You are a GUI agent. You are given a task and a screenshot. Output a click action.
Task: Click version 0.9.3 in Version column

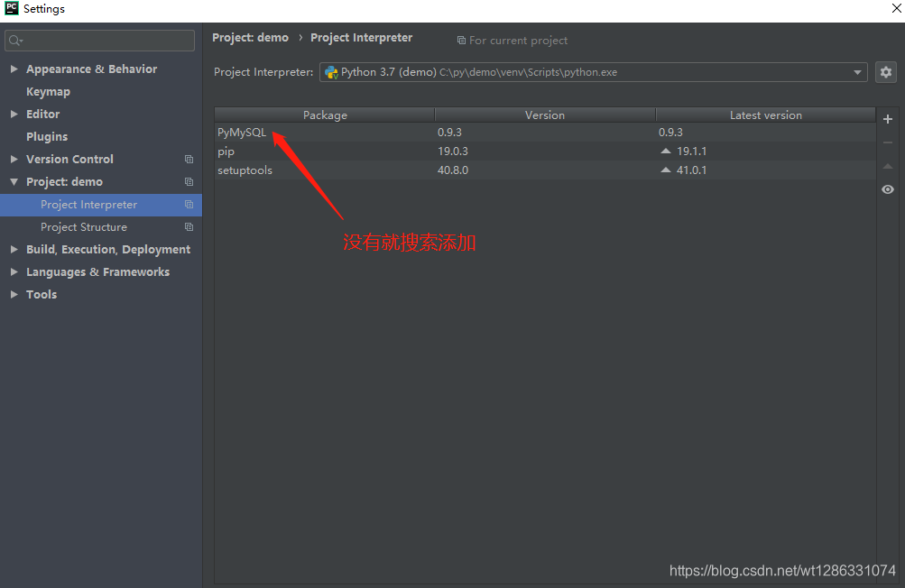449,133
